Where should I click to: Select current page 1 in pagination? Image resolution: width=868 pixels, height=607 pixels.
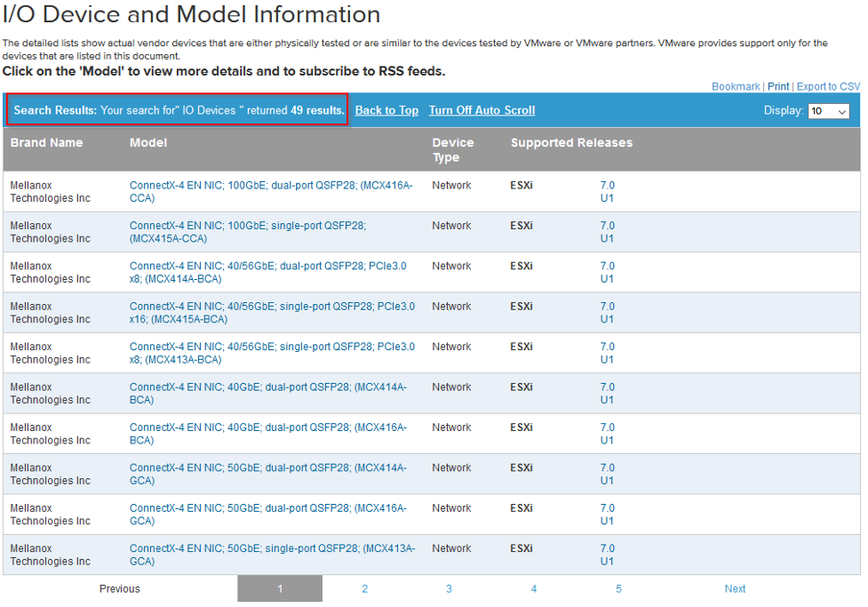click(280, 588)
